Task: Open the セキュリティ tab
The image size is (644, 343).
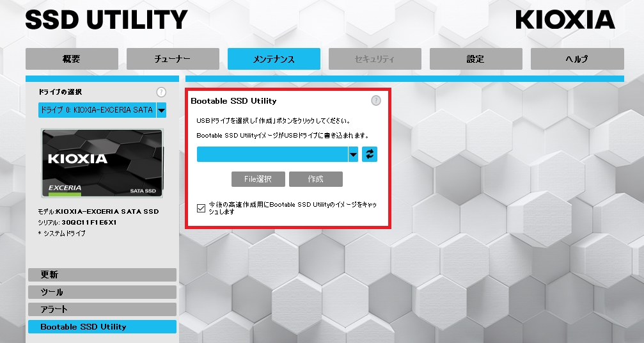Action: 375,59
